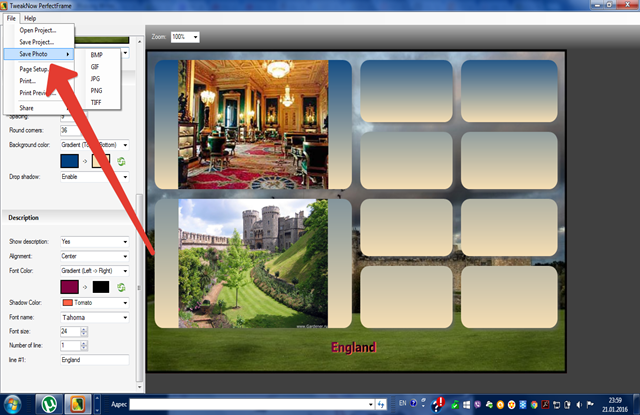Click the maroon font color swatch

click(70, 286)
